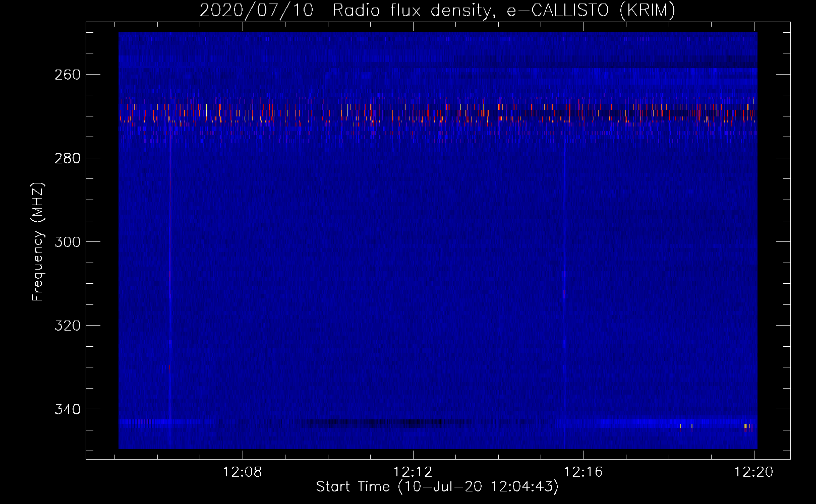The width and height of the screenshot is (816, 504).
Task: Click the 'Start Time (10-Jul-20 12:04:43)' label
Action: (x=437, y=487)
